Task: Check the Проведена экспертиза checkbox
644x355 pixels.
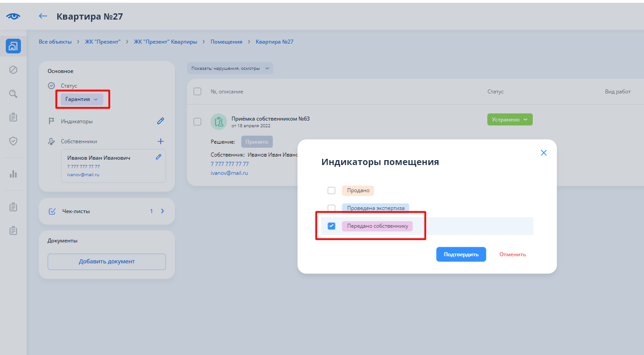Action: point(331,208)
